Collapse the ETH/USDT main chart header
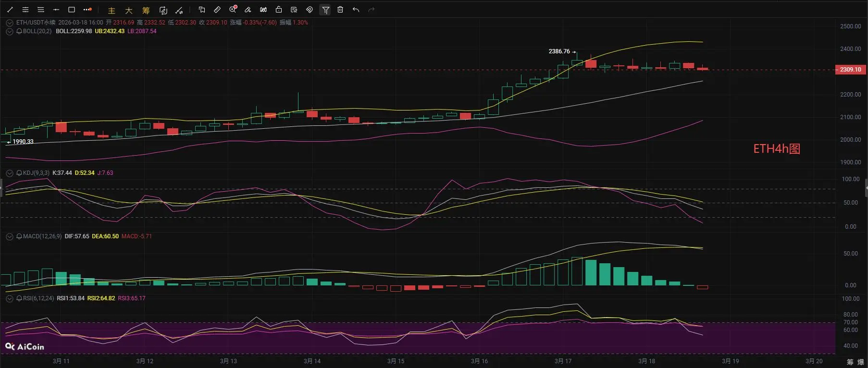 pos(10,23)
